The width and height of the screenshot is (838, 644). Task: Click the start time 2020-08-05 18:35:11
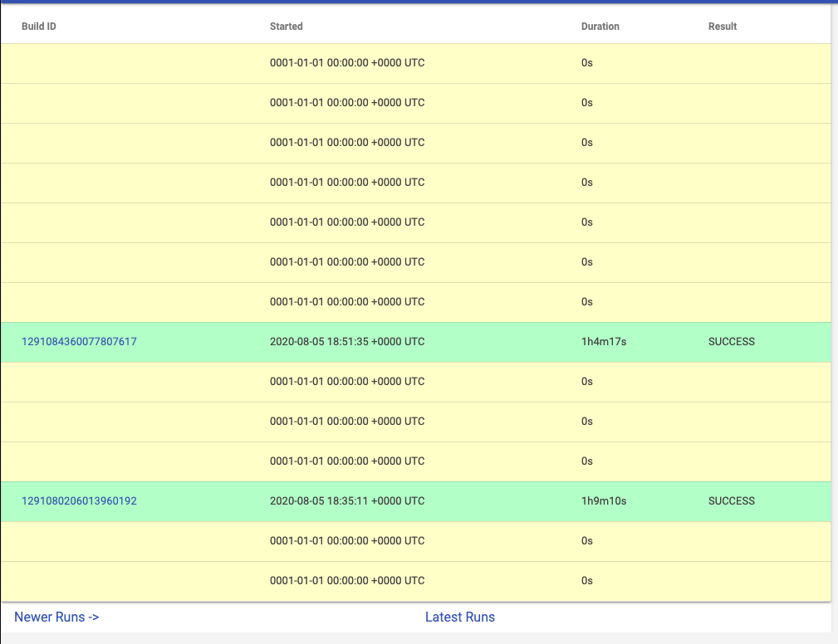point(345,500)
